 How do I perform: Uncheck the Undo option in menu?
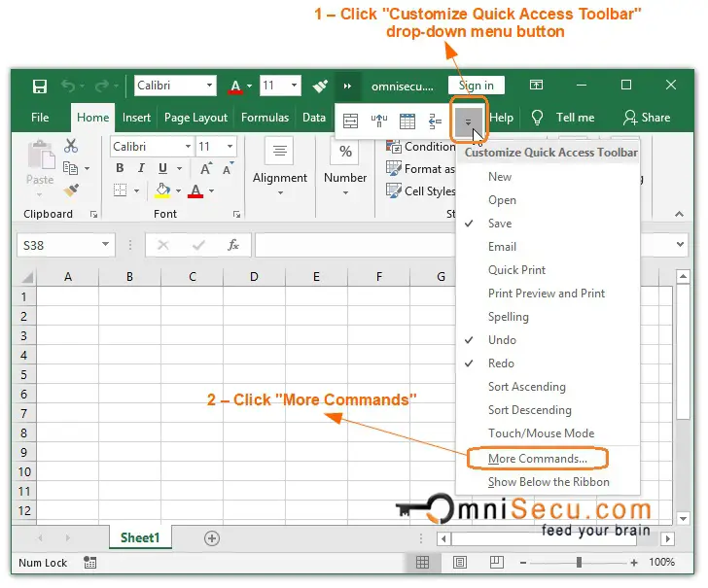(x=502, y=340)
